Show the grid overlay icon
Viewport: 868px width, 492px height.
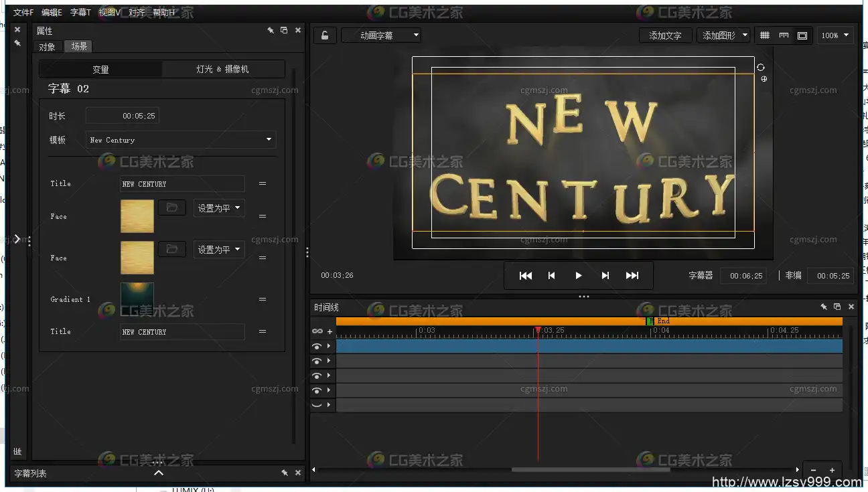[765, 35]
